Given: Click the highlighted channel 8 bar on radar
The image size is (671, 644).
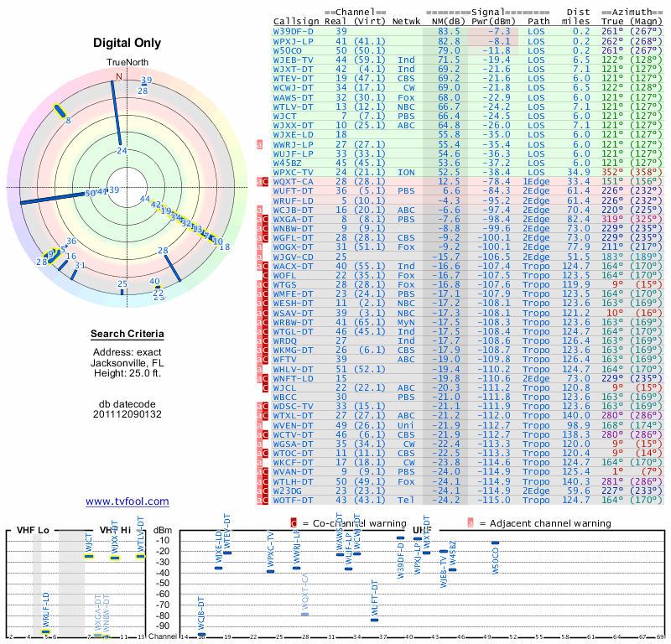Looking at the screenshot, I should pos(60,111).
